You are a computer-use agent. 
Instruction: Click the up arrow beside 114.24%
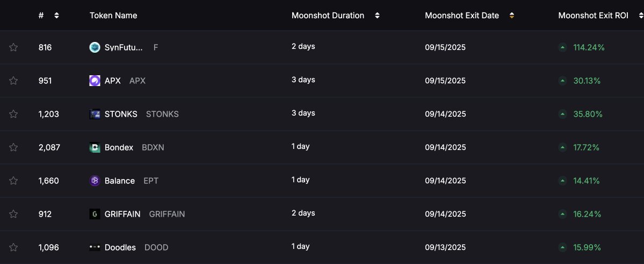click(562, 47)
